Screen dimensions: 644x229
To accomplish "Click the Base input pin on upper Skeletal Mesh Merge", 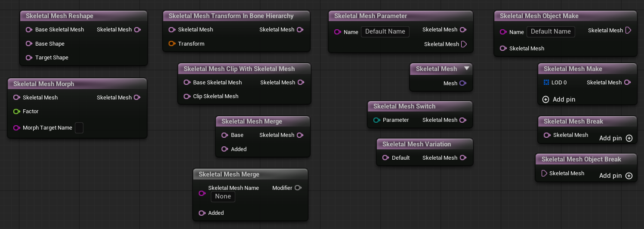I will [225, 135].
